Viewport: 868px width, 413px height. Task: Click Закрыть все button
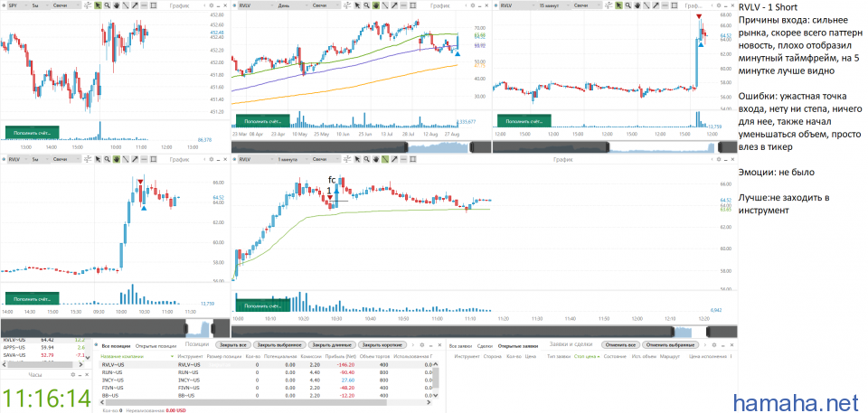[233, 345]
